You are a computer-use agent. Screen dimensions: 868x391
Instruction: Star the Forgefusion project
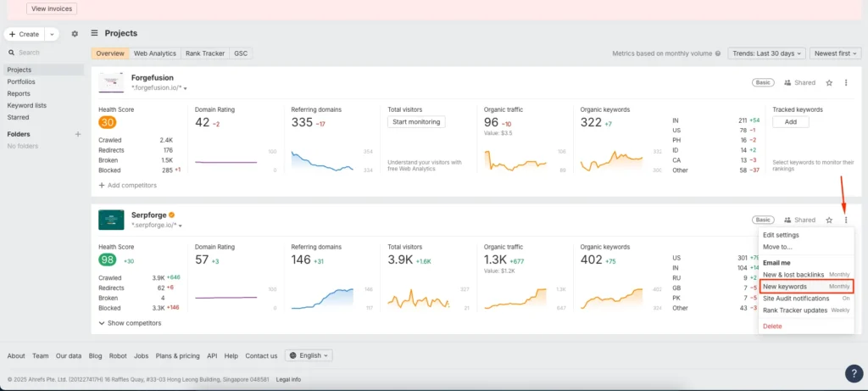click(829, 82)
